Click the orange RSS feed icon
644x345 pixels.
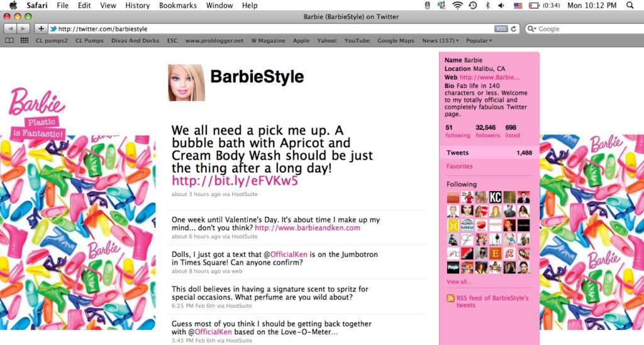pos(450,298)
